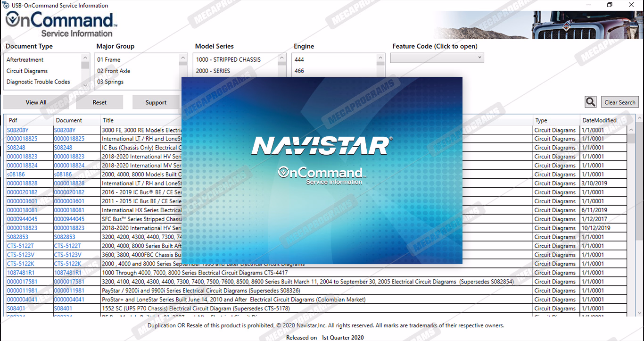Select Circuit Diagrams document type
Screen dimensions: 644x341
(x=27, y=71)
